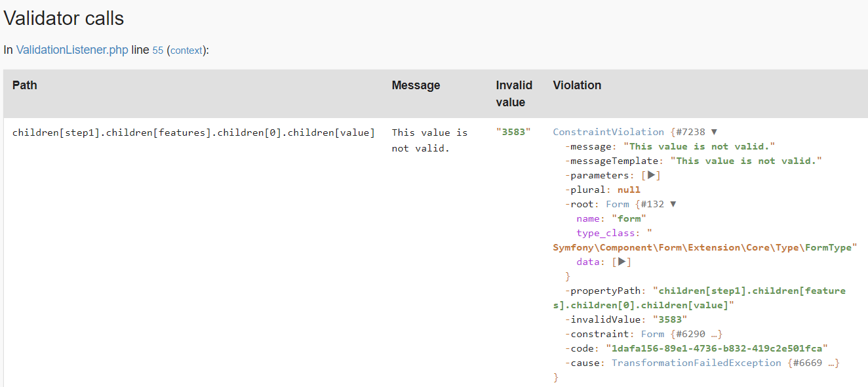Select the children[step1] path cell text
The height and width of the screenshot is (387, 868).
193,132
